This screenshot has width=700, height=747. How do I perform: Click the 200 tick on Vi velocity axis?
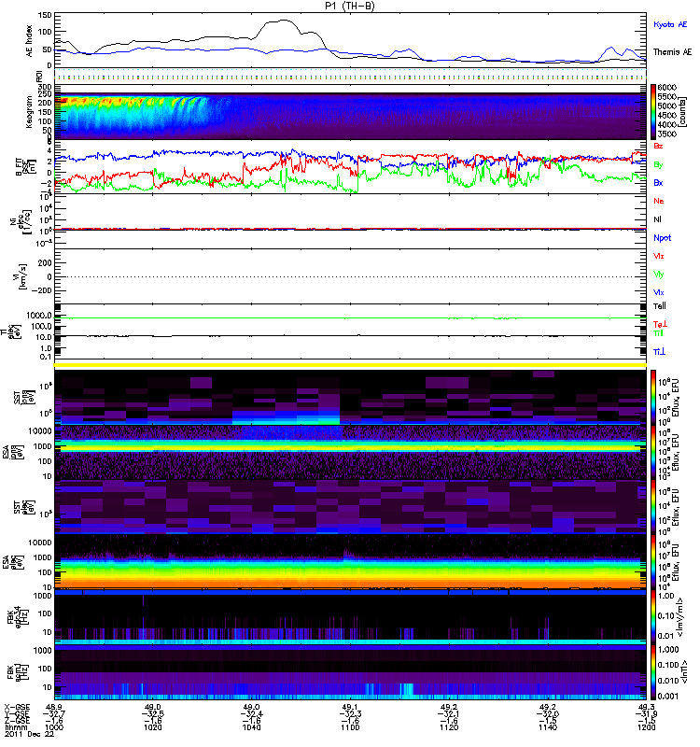[x=45, y=263]
